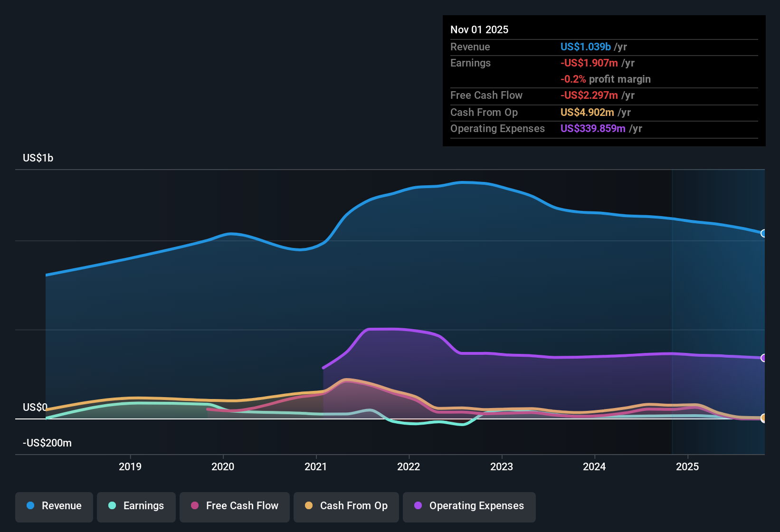Viewport: 780px width, 532px height.
Task: Click the orange Cash From Op dot icon
Action: point(308,506)
